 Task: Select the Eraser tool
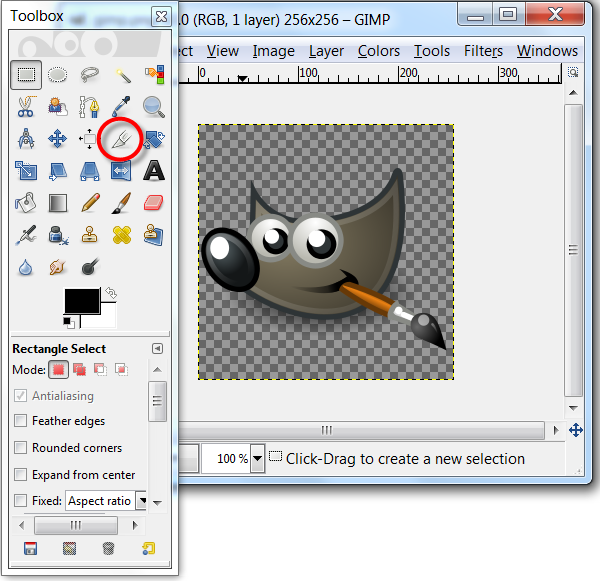[x=154, y=203]
